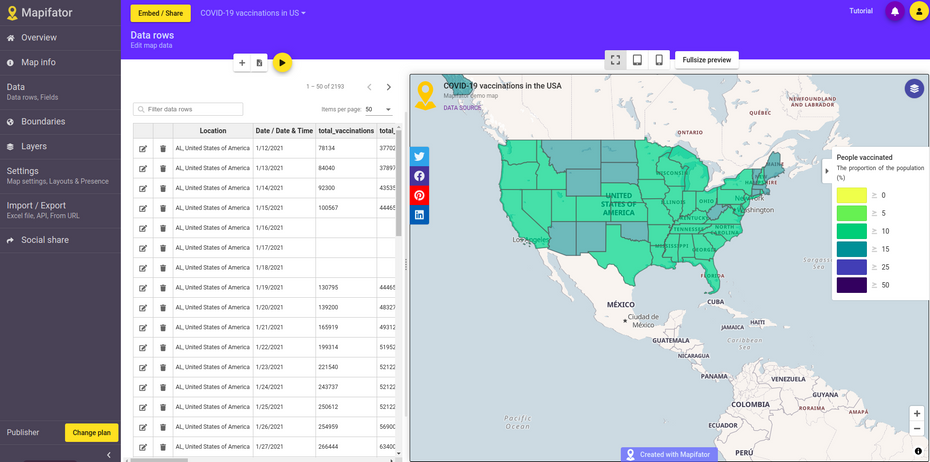Select the 243737 total_vaccinations cell

click(x=346, y=387)
